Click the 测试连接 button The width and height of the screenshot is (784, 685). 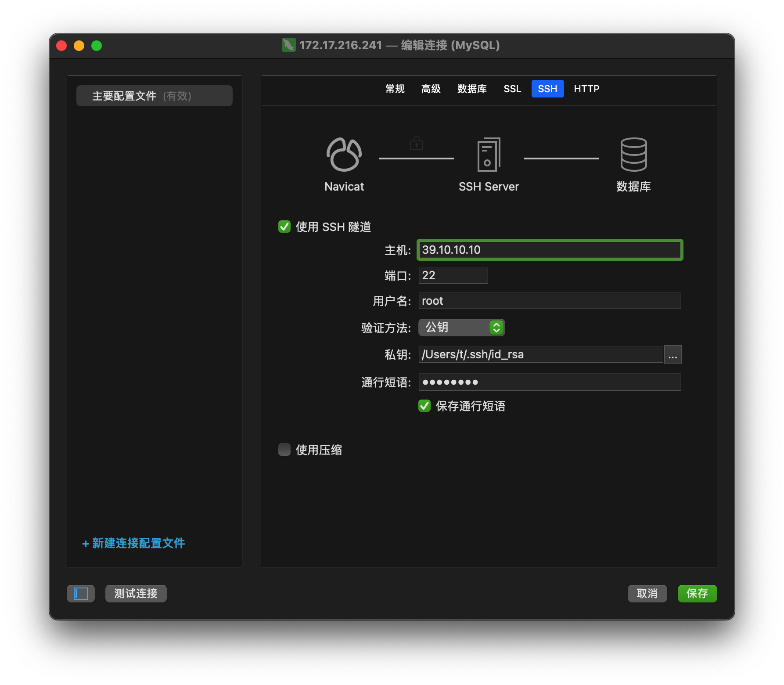click(136, 594)
